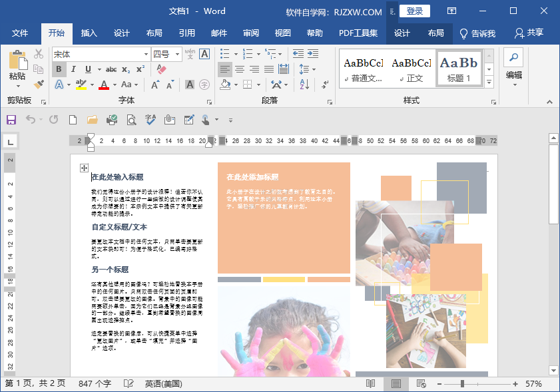Apply strikethrough formatting
Screen dimensions: 560x392
pos(111,69)
